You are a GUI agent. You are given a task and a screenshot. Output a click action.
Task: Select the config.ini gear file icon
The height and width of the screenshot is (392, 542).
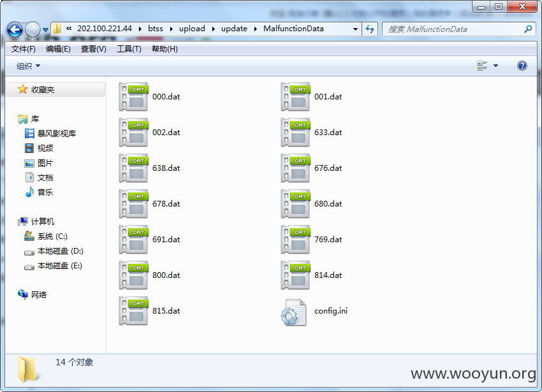(294, 312)
